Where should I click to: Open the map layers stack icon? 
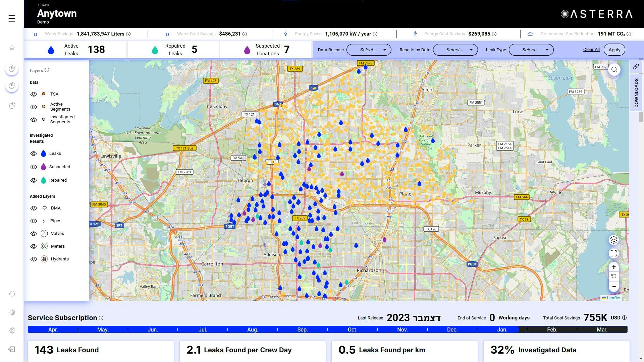[x=613, y=240]
